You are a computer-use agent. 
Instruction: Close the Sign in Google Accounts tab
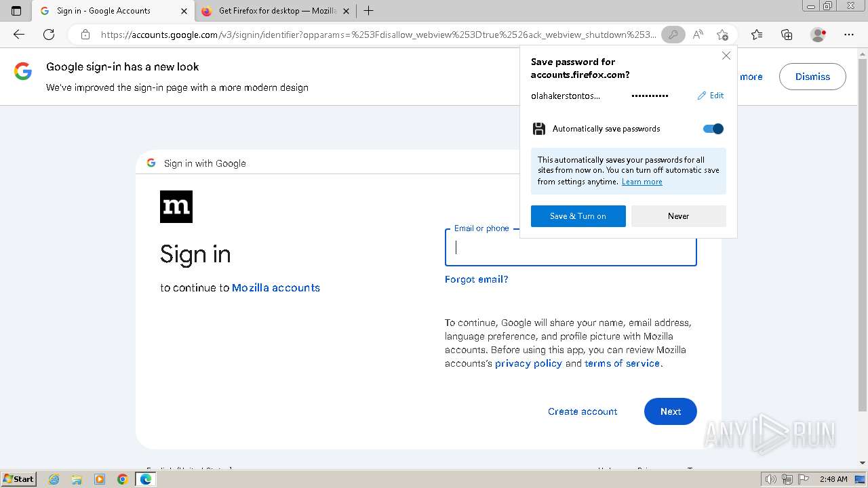point(184,11)
